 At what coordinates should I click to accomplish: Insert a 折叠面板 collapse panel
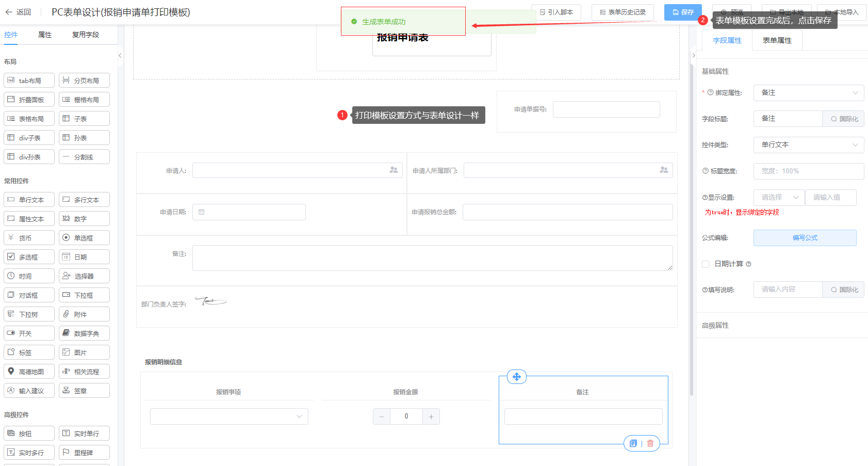[x=29, y=100]
